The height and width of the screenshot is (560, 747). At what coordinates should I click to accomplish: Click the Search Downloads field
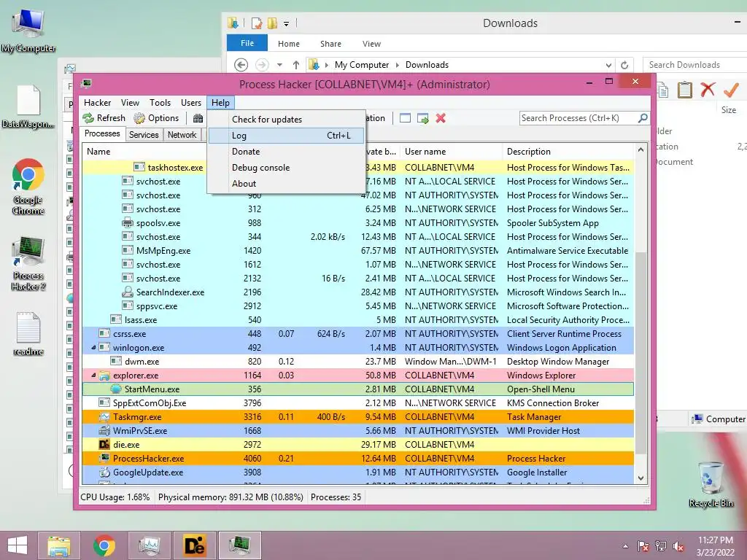694,65
